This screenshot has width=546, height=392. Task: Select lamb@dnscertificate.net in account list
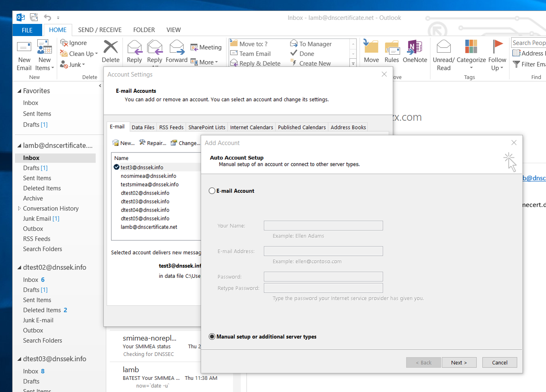(149, 227)
